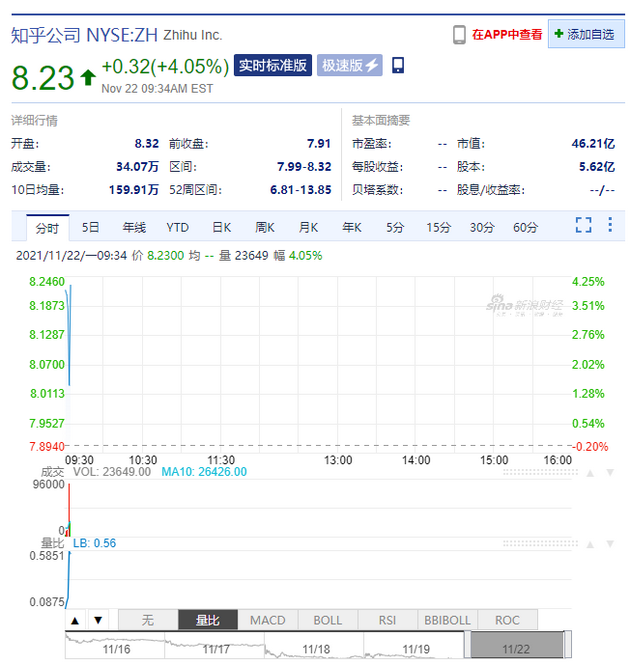This screenshot has height=665, width=630.
Task: Select the 分时 chart tab
Action: click(x=48, y=228)
